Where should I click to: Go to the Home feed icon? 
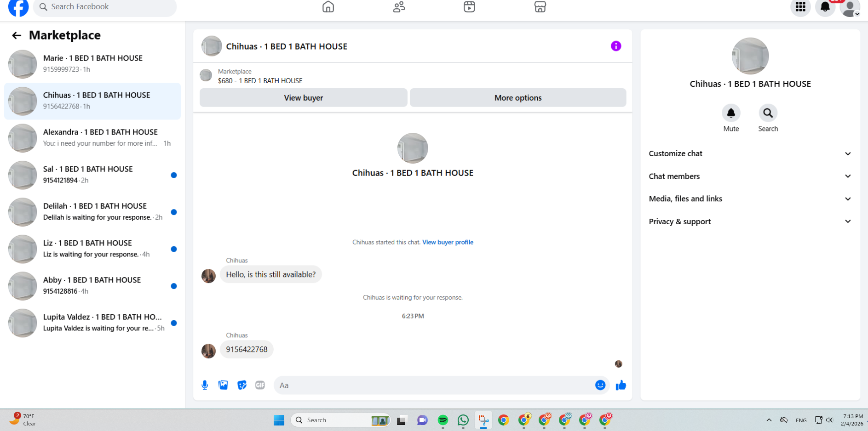(328, 7)
